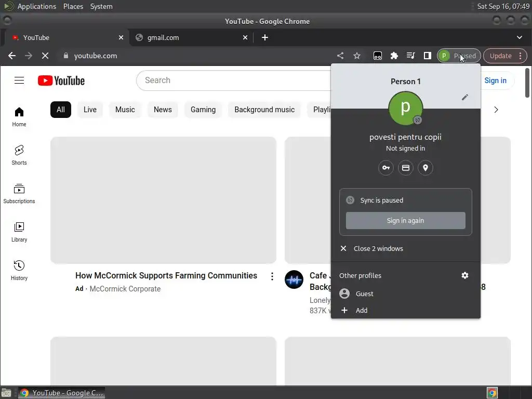532x399 pixels.
Task: Open Library in the sidebar
Action: point(19,232)
